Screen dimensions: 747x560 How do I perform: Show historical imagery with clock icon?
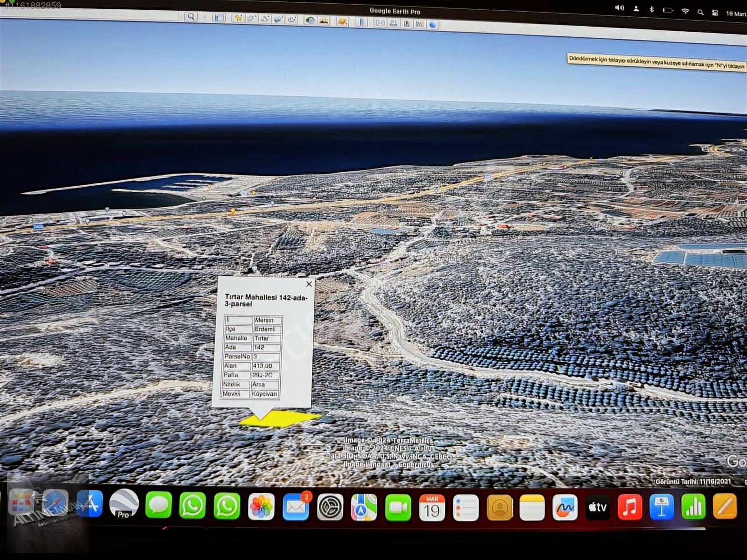pos(310,21)
